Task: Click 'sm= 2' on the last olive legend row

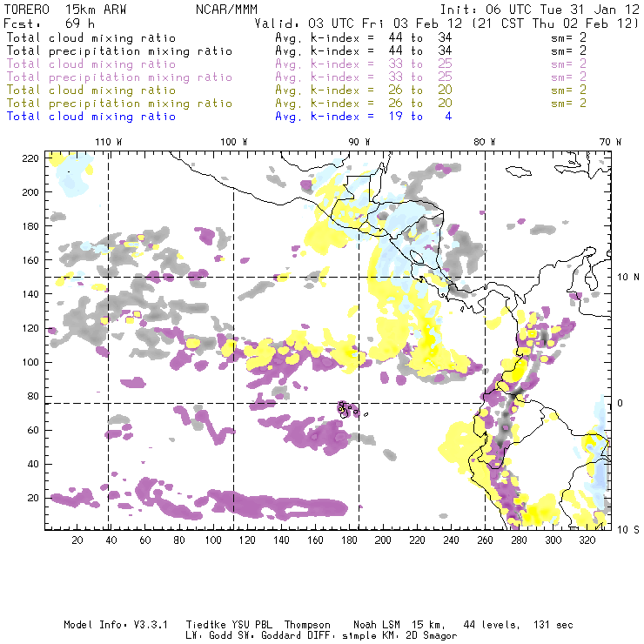Action: pos(568,103)
